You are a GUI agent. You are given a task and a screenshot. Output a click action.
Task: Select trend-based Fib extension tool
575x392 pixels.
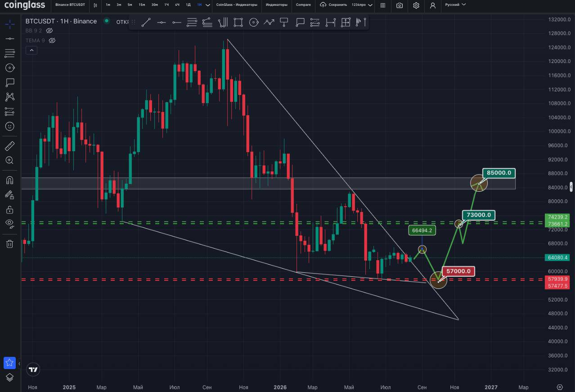coord(207,23)
